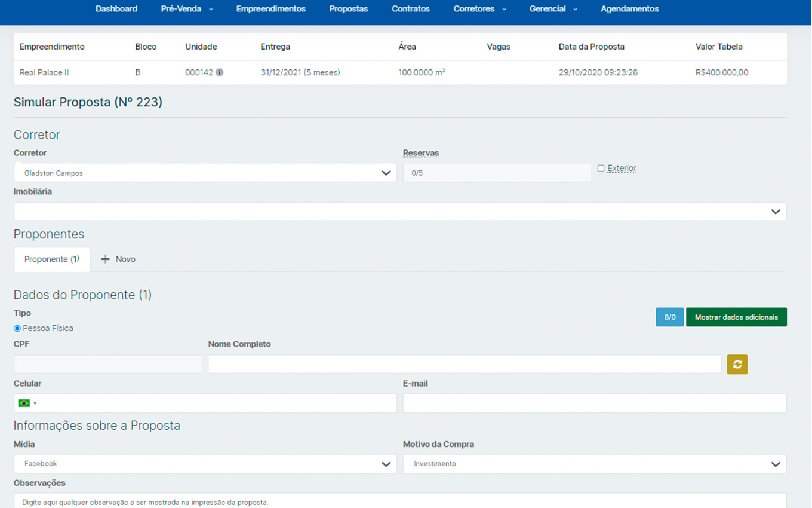Click the blue 8/0 button
The image size is (812, 508).
(669, 317)
